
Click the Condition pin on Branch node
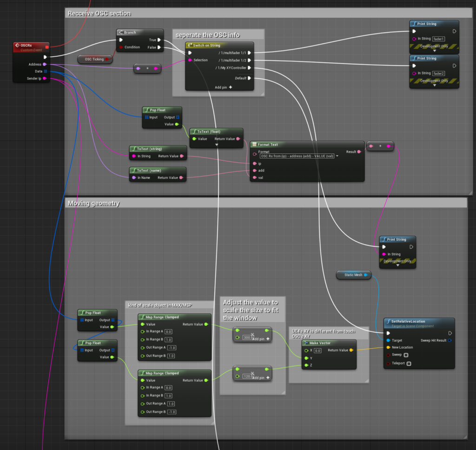(x=121, y=47)
